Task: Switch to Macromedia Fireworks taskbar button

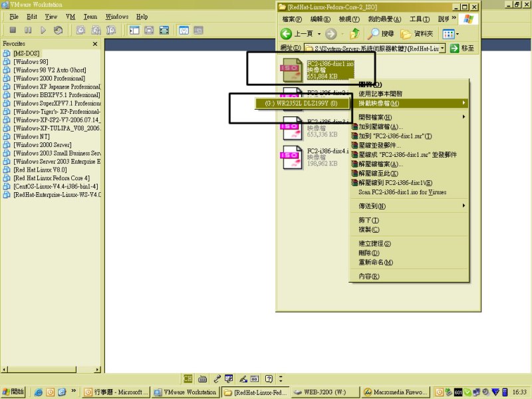Action: click(396, 392)
